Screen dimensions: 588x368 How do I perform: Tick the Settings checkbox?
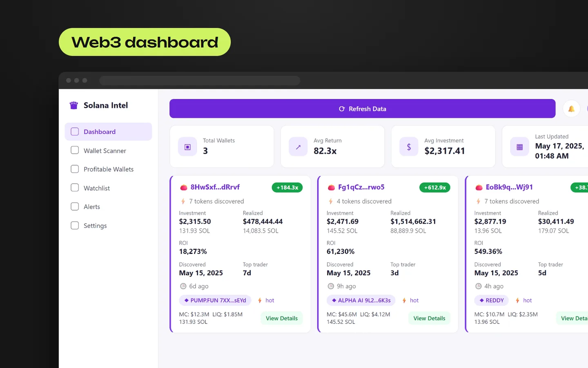point(75,225)
